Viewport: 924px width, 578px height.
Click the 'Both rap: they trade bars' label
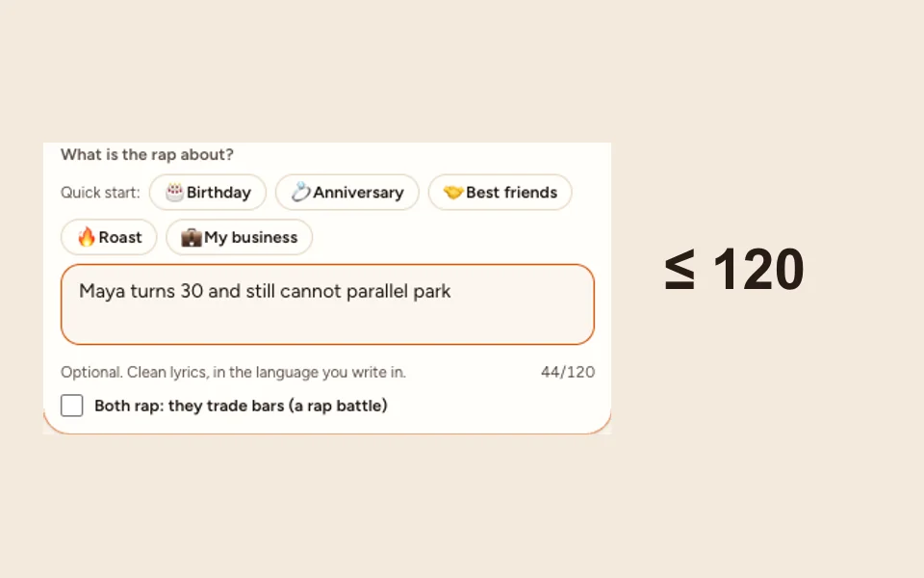pyautogui.click(x=241, y=406)
